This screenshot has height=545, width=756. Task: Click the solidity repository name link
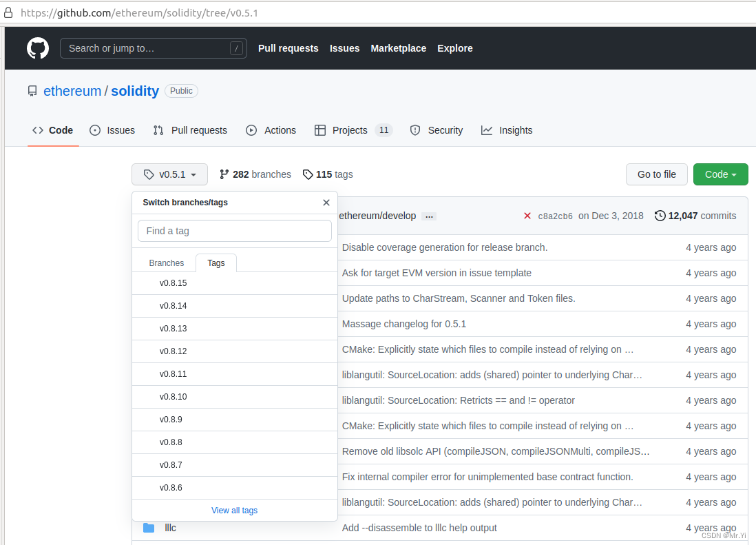[135, 91]
